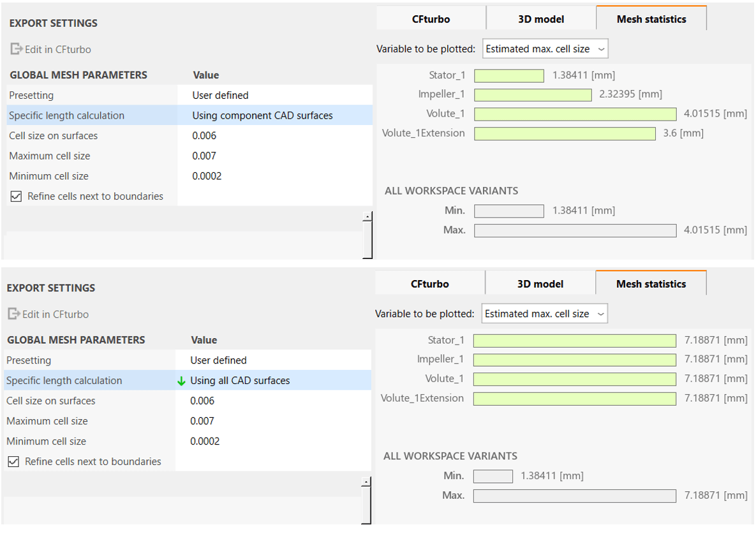Click the Stator_1 bar showing 1.38411 mm

(x=509, y=76)
